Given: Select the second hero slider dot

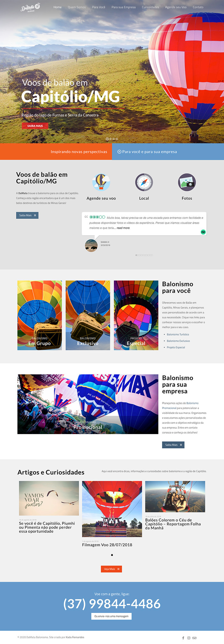Looking at the screenshot, I should click(x=111, y=139).
